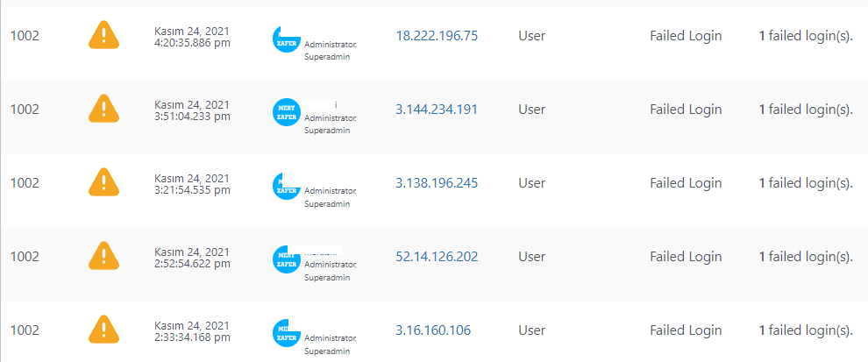Open IP address 52.14.126.202 link
868x362 pixels.
[x=437, y=257]
